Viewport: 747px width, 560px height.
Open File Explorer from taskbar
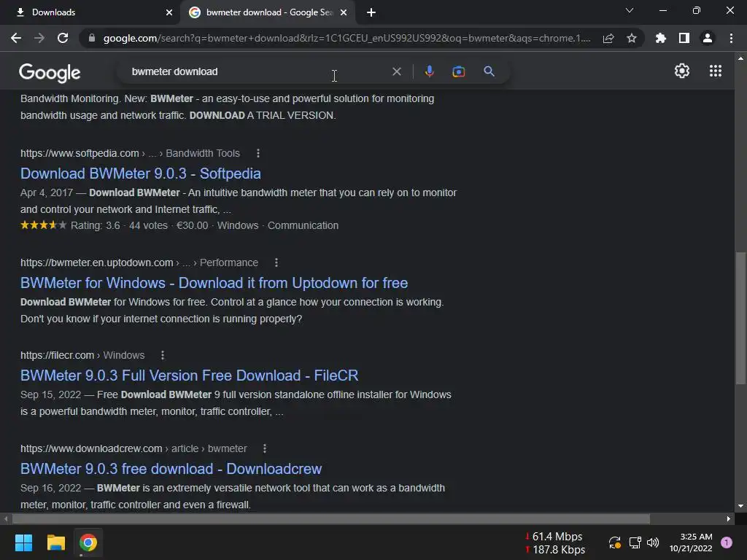coord(55,542)
